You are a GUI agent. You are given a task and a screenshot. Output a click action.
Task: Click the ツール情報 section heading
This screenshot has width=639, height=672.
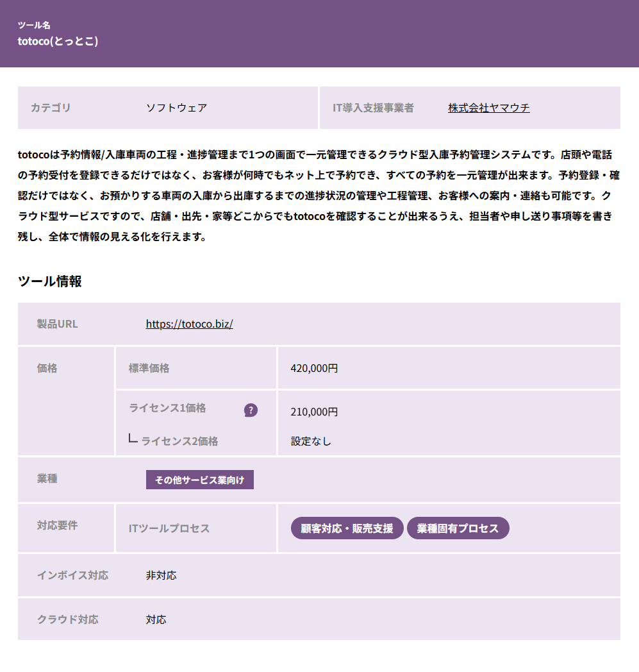click(50, 281)
